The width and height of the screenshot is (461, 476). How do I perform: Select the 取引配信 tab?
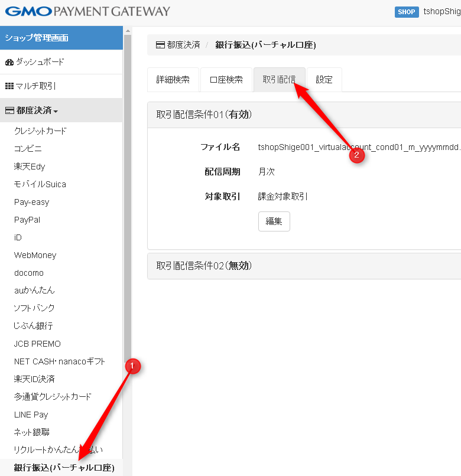(279, 80)
